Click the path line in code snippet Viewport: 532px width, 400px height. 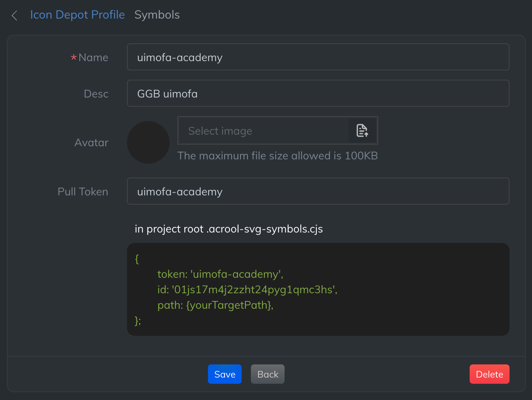click(215, 305)
